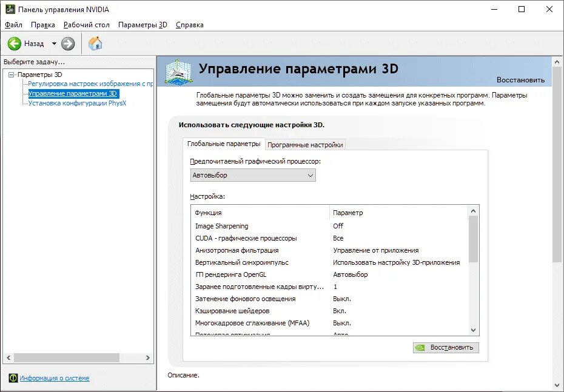Click main pane scroll down arrow

click(557, 385)
